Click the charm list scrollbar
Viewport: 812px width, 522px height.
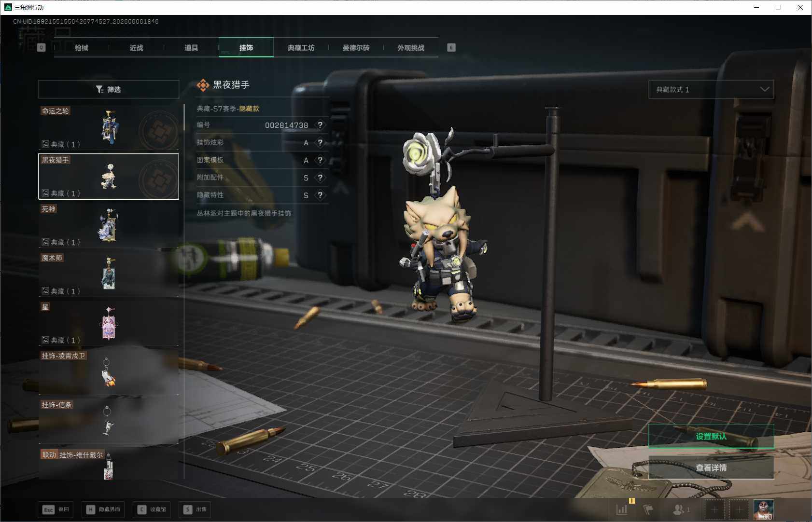(x=184, y=118)
